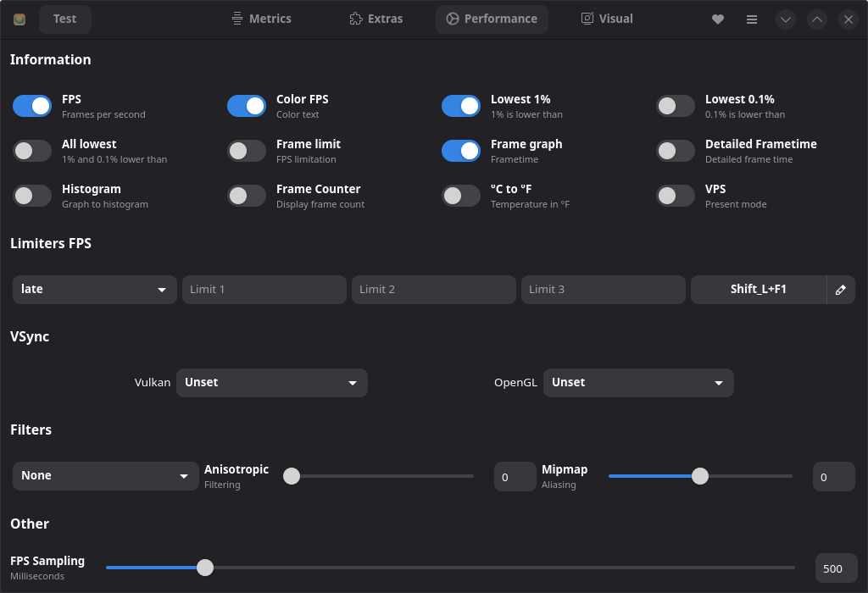Expand the Vulkan VSync dropdown
868x593 pixels.
pos(271,383)
